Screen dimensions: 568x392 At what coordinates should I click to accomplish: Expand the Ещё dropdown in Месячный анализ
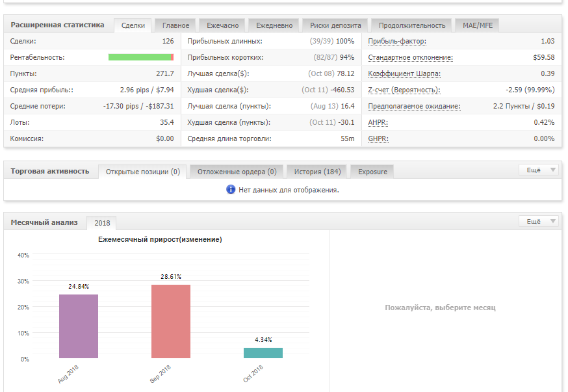(x=540, y=222)
